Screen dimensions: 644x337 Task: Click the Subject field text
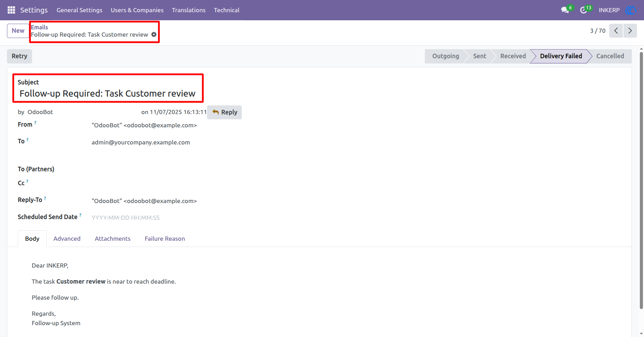(x=107, y=93)
